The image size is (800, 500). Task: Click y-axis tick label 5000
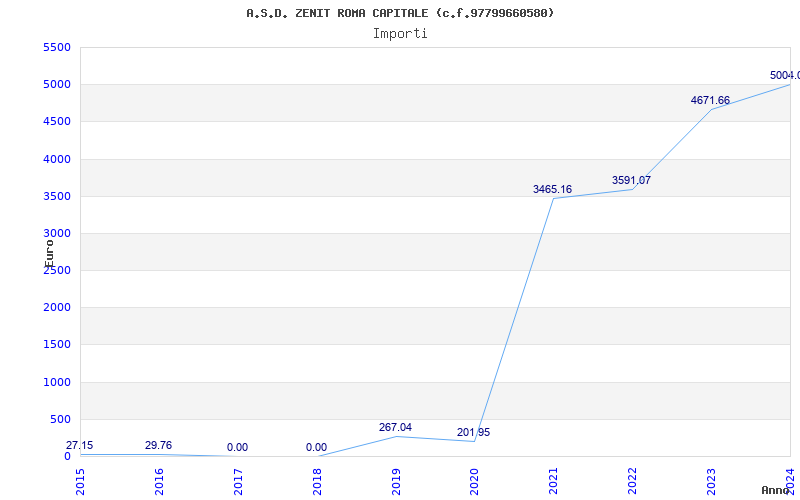57,85
